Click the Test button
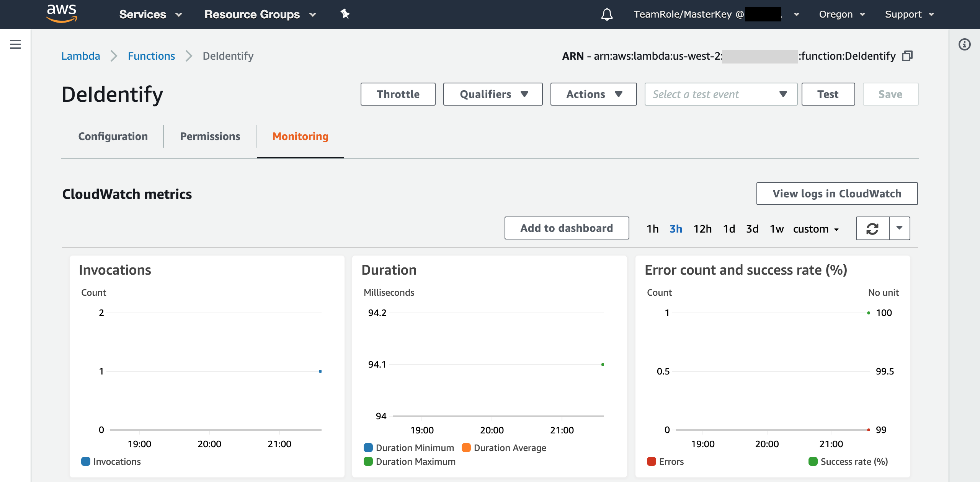Image resolution: width=980 pixels, height=482 pixels. coord(828,94)
